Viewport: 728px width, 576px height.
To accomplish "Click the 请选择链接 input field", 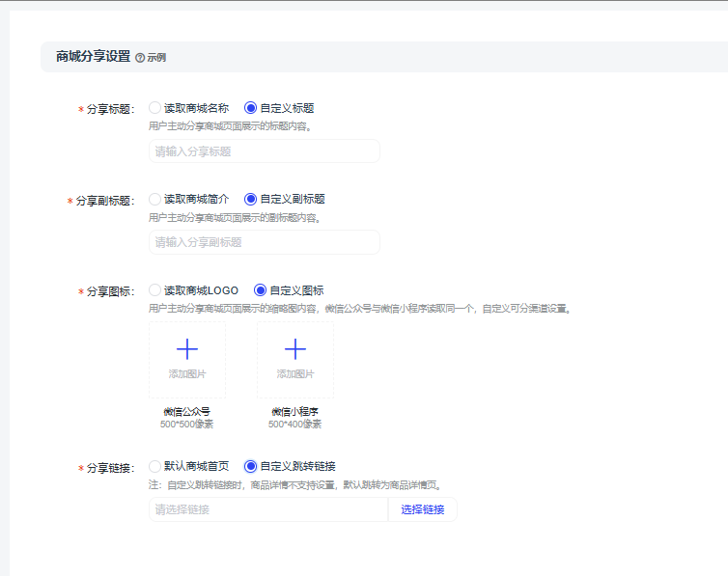I will pyautogui.click(x=267, y=509).
